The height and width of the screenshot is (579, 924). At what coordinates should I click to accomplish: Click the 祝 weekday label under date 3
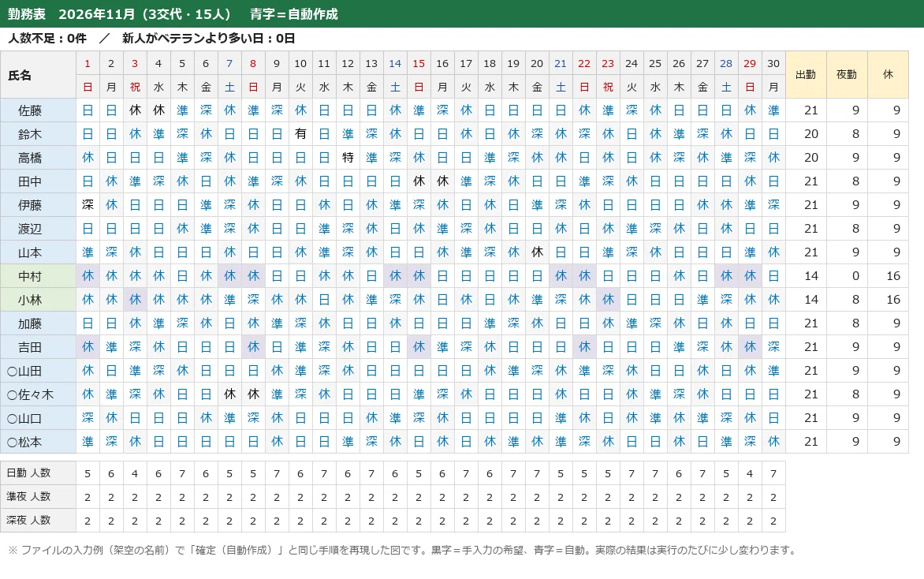coord(135,87)
